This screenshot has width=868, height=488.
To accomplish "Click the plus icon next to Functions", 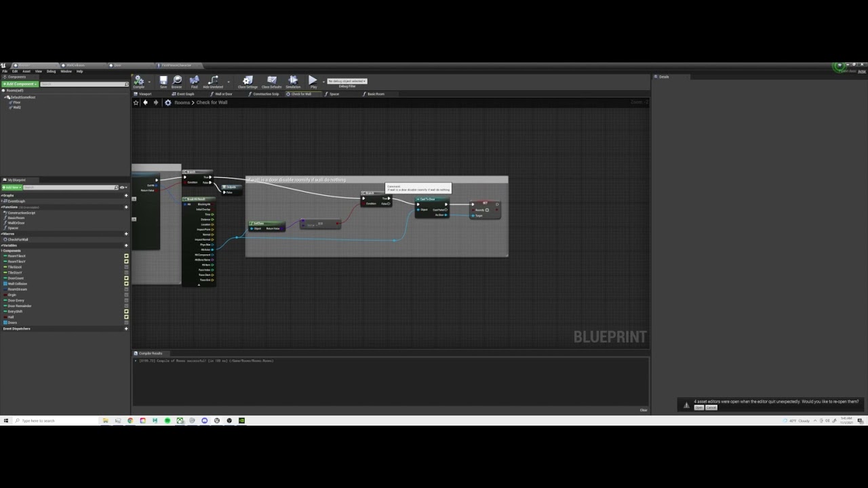I will click(x=126, y=207).
